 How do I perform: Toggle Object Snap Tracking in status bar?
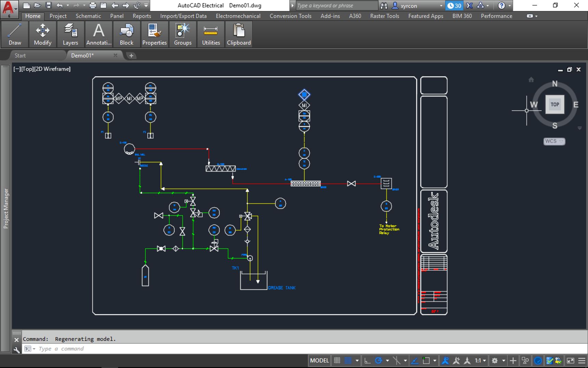tap(415, 360)
